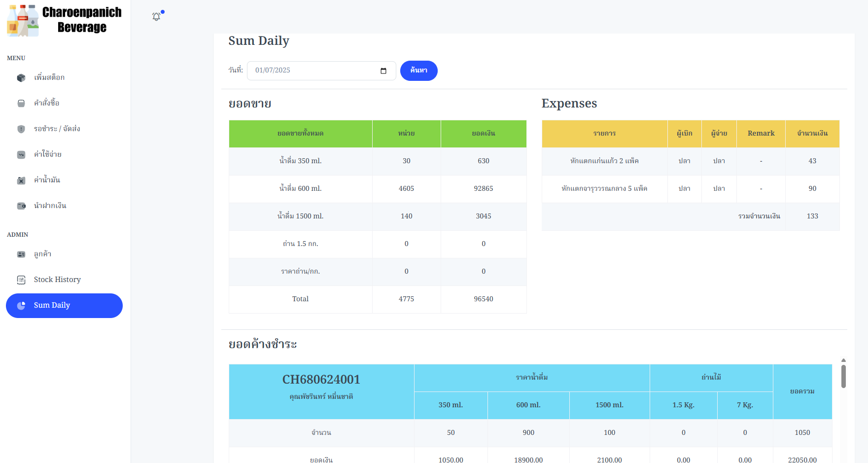This screenshot has height=463, width=868.
Task: Click order number CH680624001 header
Action: pos(321,379)
